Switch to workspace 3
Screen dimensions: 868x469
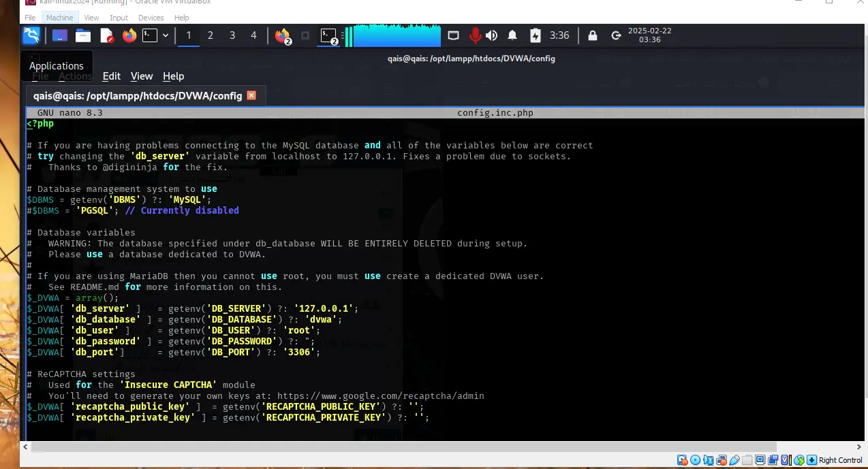coord(232,35)
